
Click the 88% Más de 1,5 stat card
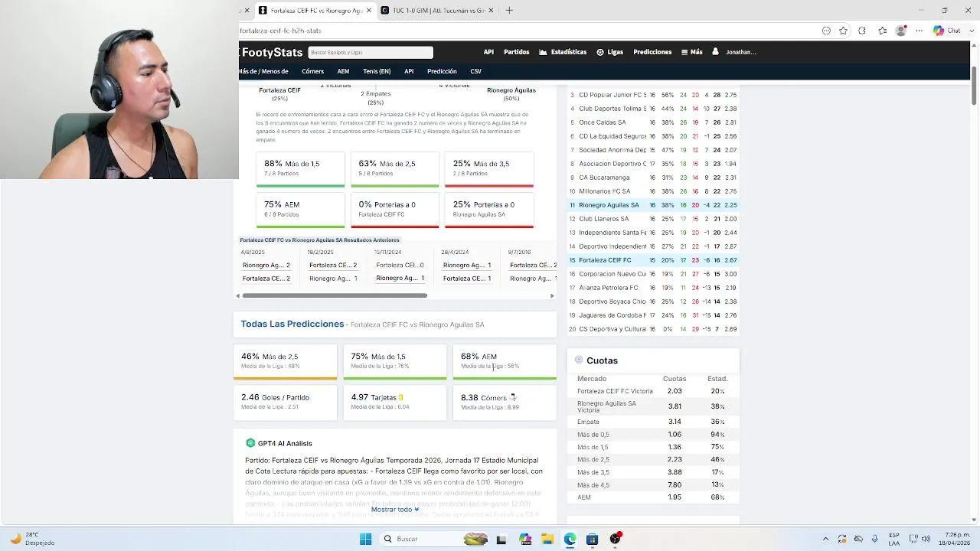[300, 169]
